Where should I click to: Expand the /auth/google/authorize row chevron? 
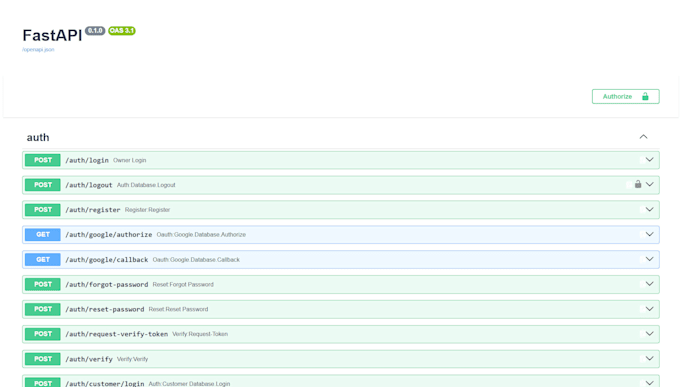click(649, 234)
